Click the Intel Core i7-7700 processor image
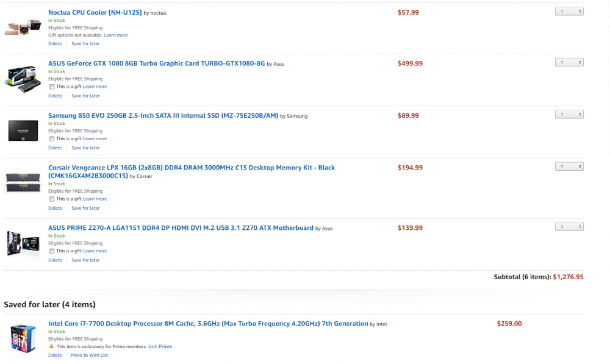This screenshot has height=364, width=610. (22, 338)
